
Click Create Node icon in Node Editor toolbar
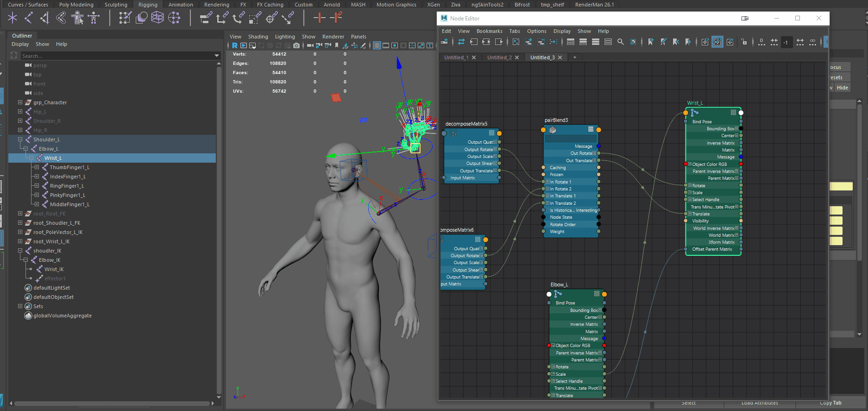[445, 42]
